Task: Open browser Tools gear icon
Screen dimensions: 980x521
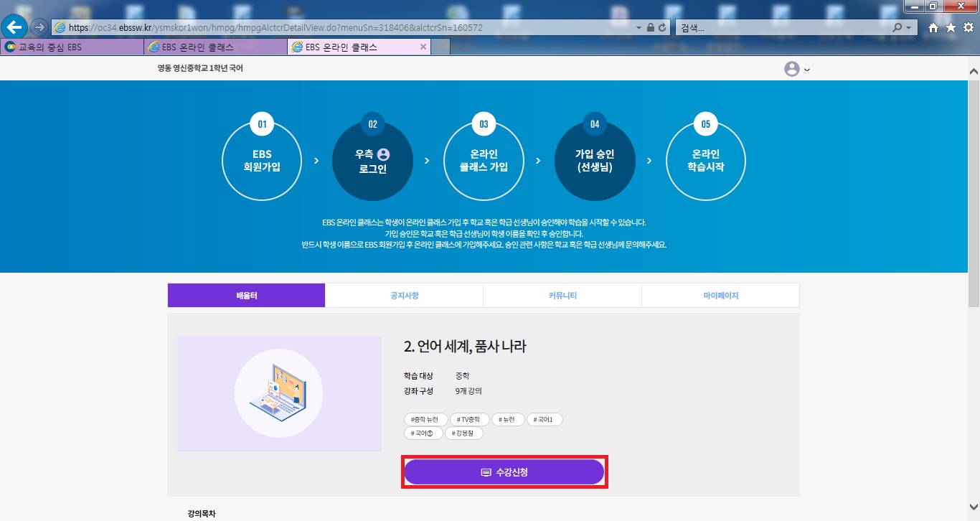Action: coord(968,27)
